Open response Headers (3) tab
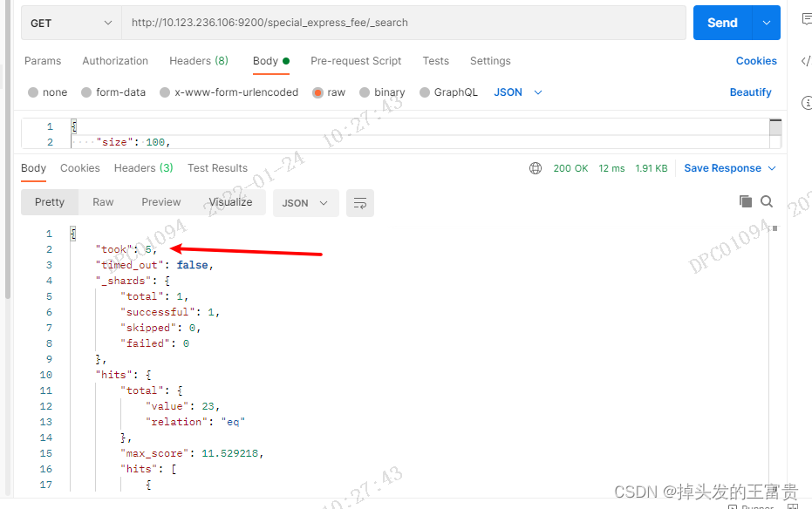The image size is (812, 509). (x=143, y=168)
